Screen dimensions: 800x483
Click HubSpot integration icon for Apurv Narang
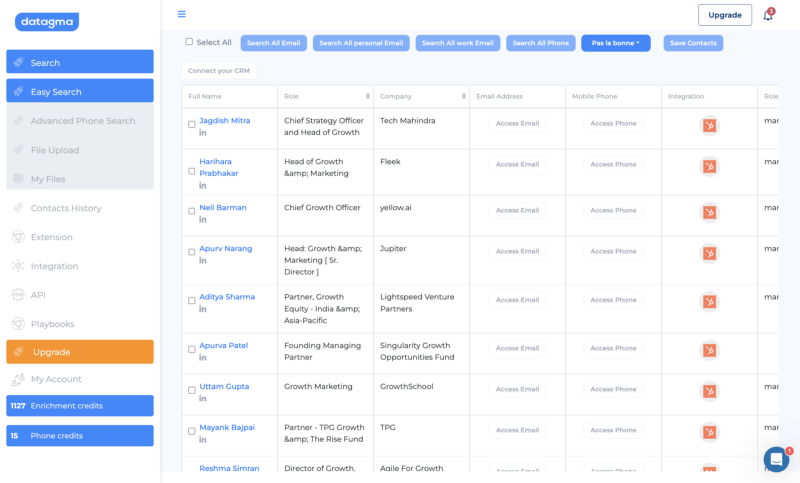pos(709,253)
